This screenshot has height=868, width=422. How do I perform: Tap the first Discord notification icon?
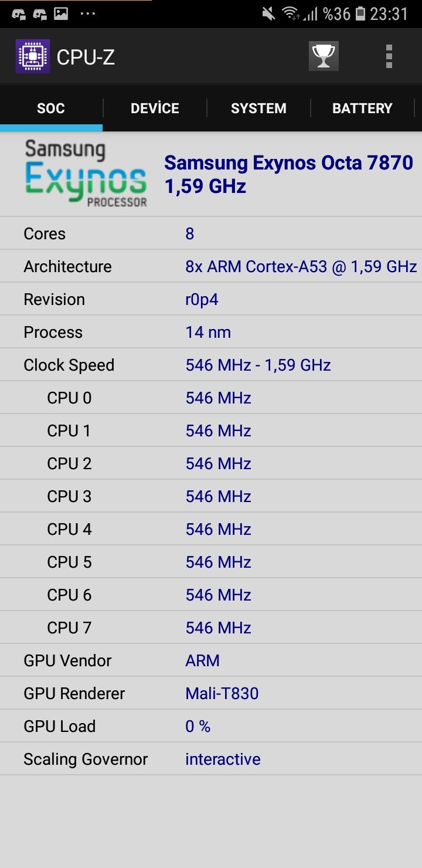[19, 13]
